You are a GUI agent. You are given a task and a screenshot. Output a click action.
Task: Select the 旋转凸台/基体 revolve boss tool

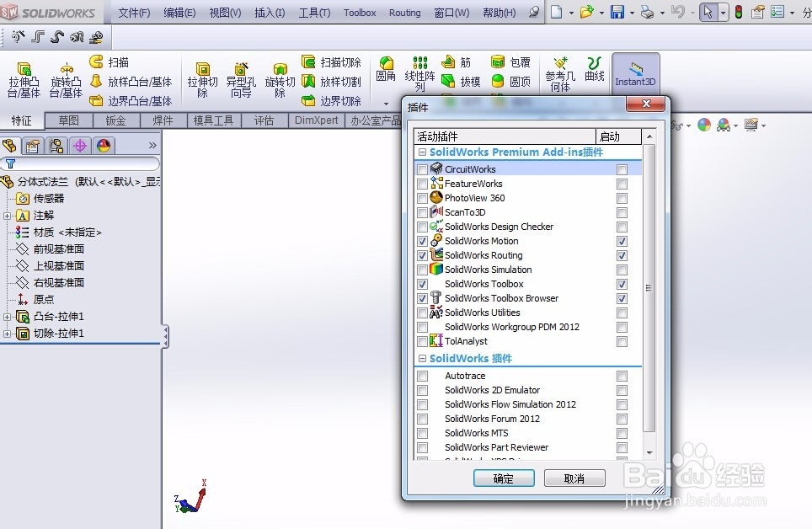click(x=66, y=80)
